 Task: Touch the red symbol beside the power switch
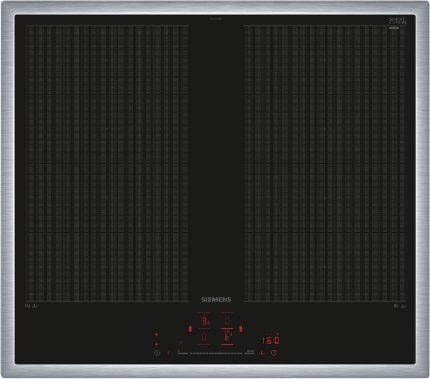(168, 353)
